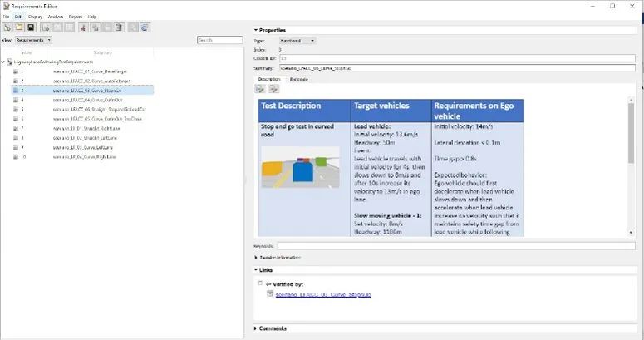Click the requirement icon in row 2
Viewport: 644px width, 340px height.
pos(16,81)
